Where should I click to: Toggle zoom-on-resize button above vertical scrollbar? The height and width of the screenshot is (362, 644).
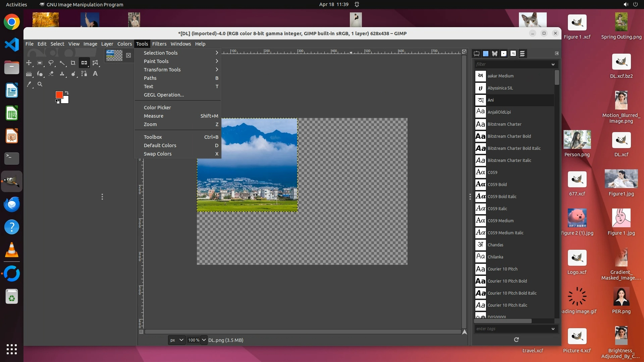(x=464, y=52)
